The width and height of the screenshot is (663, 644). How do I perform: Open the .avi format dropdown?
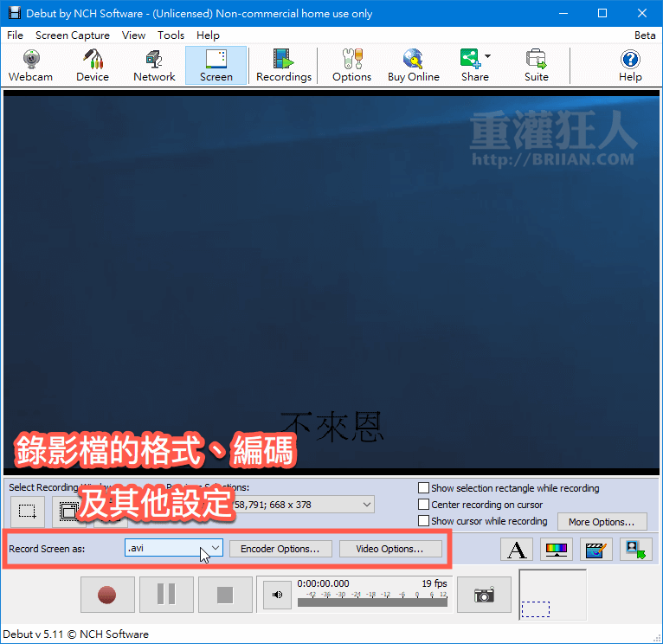[216, 548]
